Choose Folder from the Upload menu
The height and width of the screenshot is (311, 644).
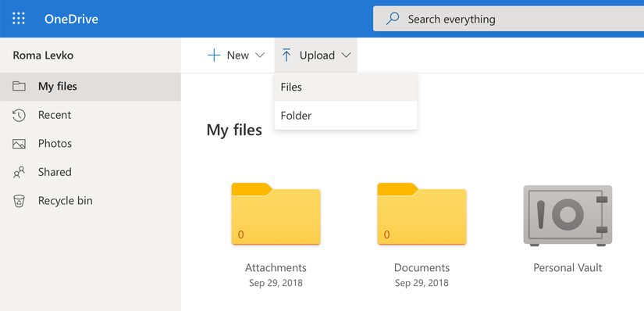coord(346,116)
